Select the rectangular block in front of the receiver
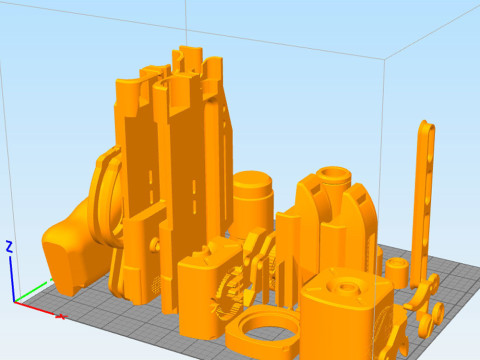This screenshot has width=480, height=360. (210, 287)
